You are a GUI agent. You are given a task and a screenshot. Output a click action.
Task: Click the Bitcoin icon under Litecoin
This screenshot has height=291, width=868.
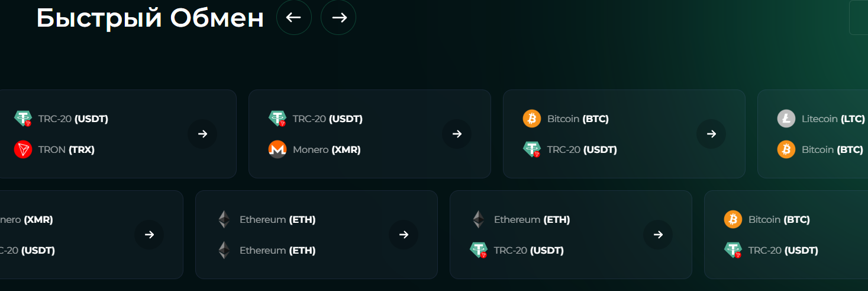point(786,149)
